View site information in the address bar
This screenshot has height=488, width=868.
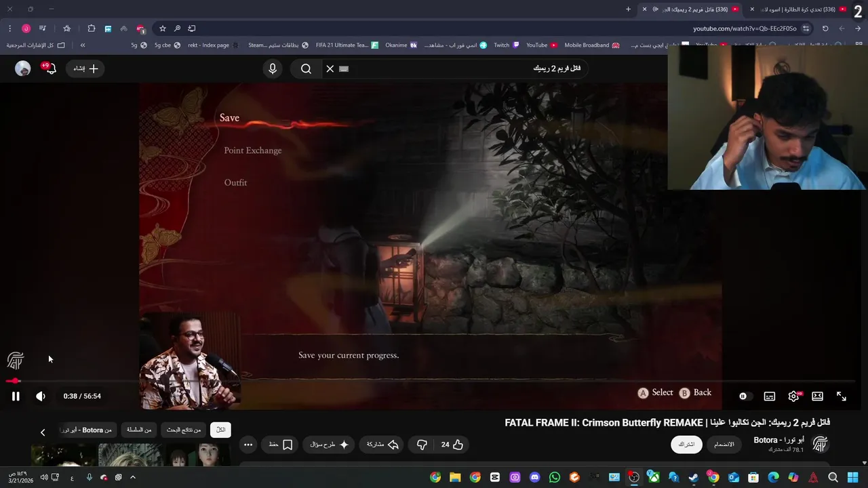(x=806, y=28)
